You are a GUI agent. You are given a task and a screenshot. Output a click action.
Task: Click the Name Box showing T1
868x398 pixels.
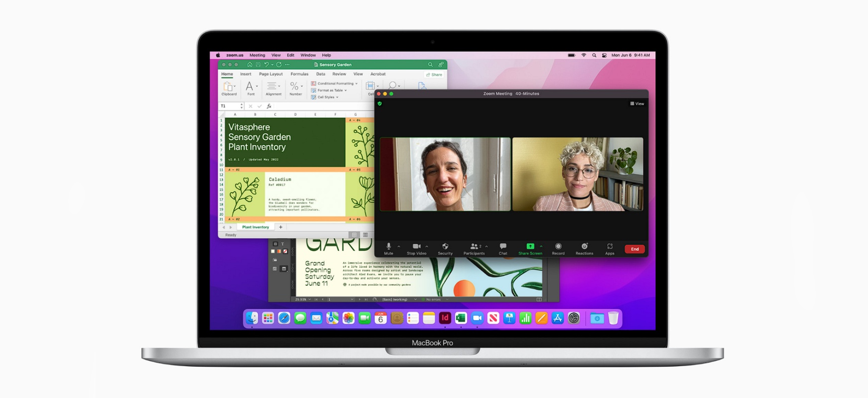[231, 106]
